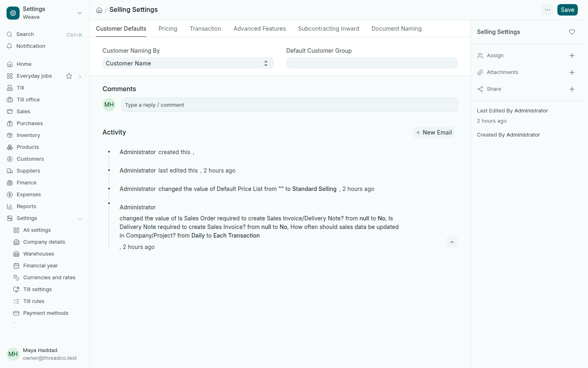Expand the Everyday jobs submenu chevron
The width and height of the screenshot is (588, 368).
[80, 76]
